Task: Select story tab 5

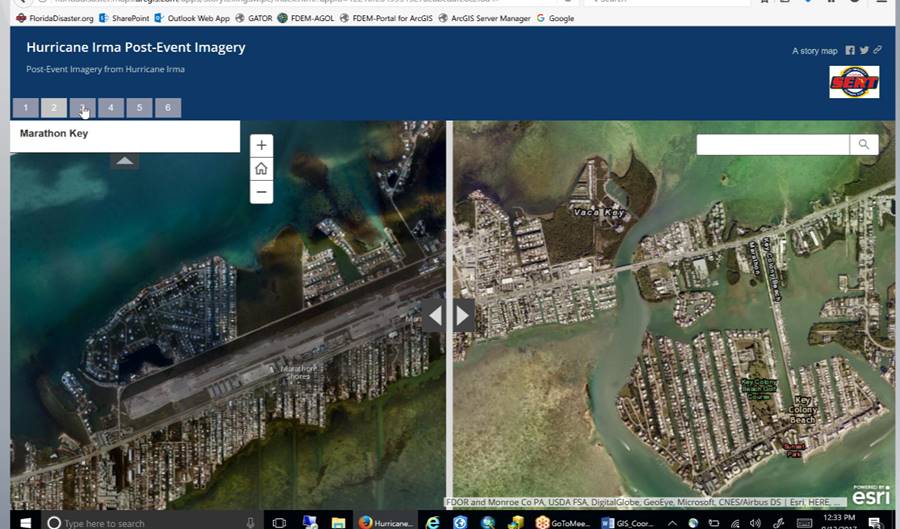Action: [139, 107]
